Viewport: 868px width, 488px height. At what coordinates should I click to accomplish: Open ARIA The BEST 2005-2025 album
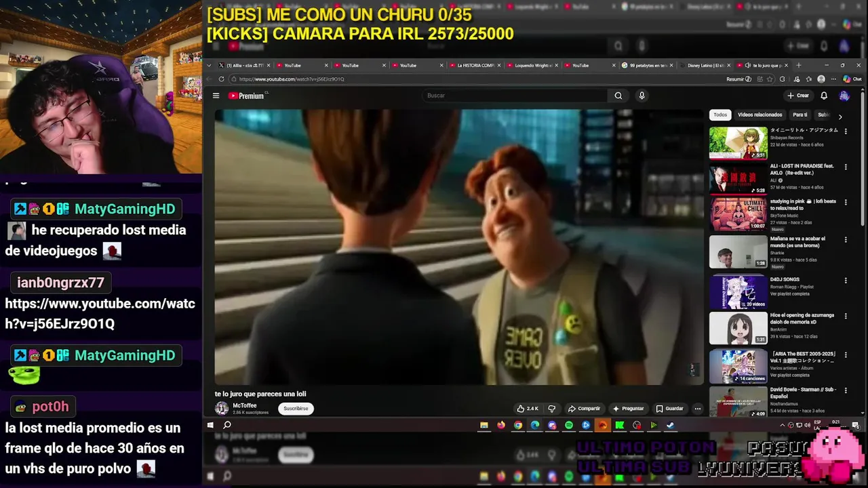coord(738,367)
